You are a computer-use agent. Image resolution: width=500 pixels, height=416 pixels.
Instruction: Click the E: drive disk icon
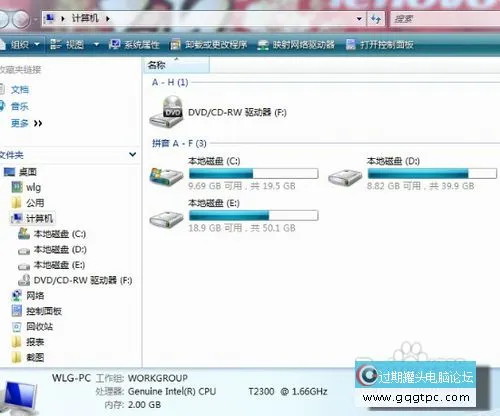pyautogui.click(x=166, y=219)
